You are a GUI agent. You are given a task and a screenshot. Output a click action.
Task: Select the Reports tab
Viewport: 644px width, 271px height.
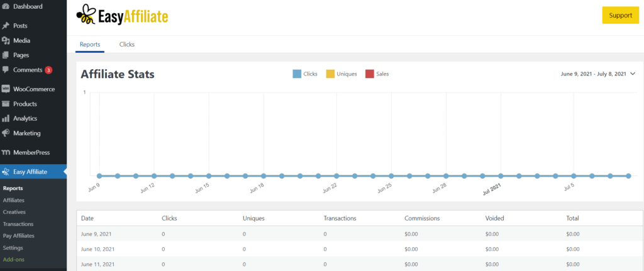pos(90,45)
